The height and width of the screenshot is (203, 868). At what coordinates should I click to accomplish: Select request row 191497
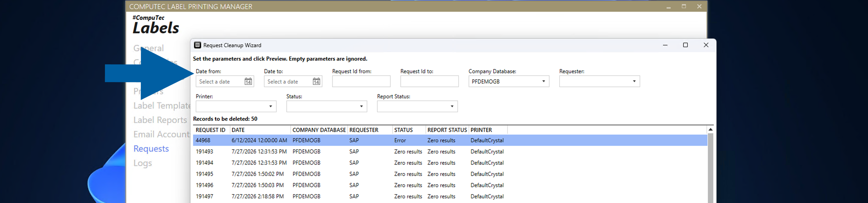450,196
